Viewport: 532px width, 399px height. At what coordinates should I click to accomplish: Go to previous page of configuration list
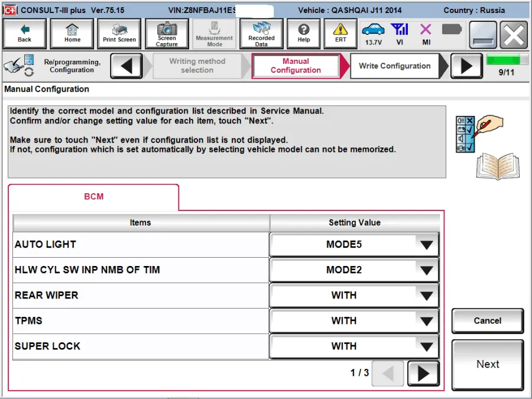point(388,373)
